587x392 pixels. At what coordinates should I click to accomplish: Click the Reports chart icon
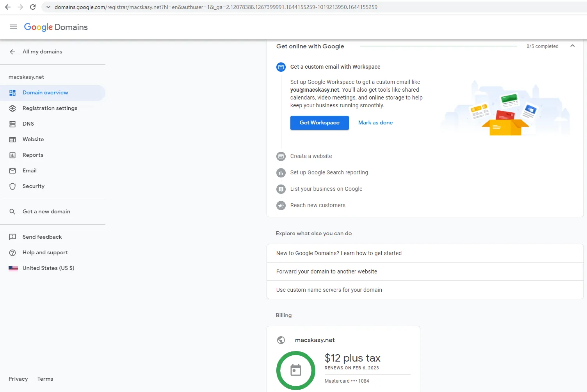point(12,155)
